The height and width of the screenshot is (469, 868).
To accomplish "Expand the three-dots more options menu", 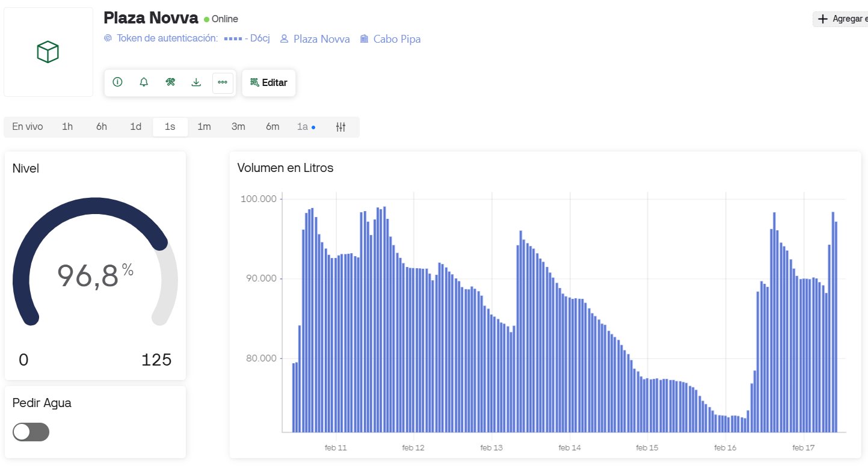I will pos(223,82).
